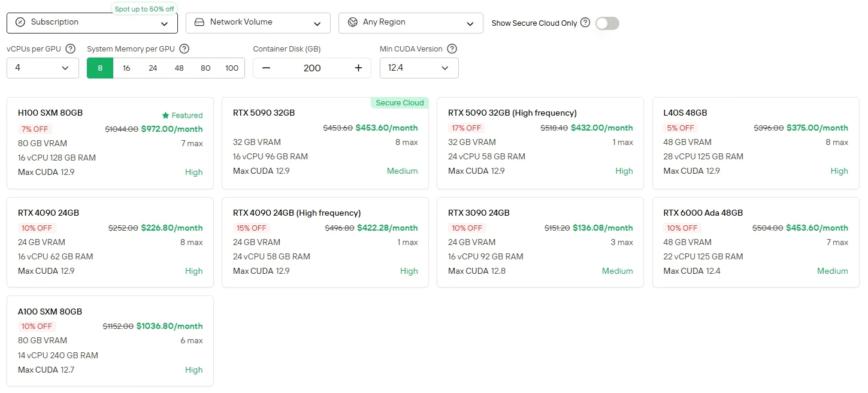Click the Network Volume drive icon
868x393 pixels.
(x=199, y=22)
